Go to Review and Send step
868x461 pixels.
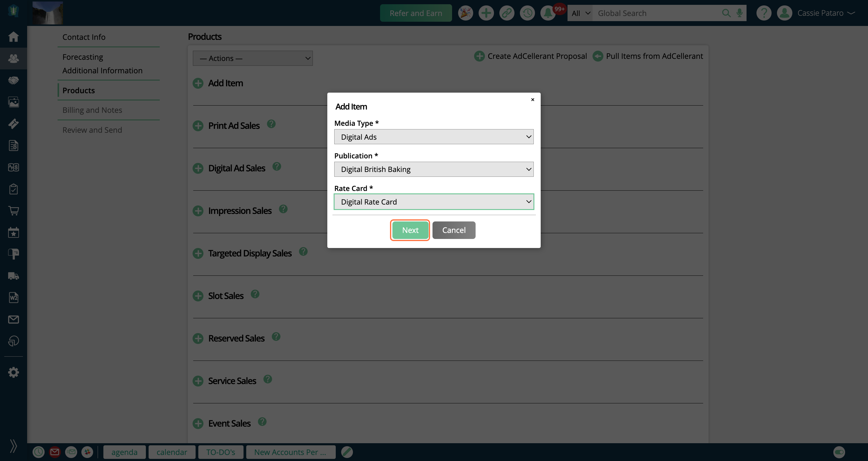tap(92, 130)
